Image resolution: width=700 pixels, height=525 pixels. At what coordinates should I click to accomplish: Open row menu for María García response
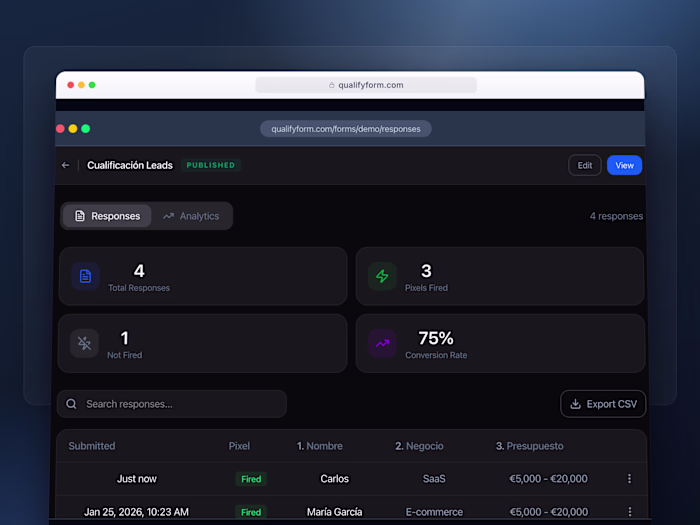[x=629, y=512]
